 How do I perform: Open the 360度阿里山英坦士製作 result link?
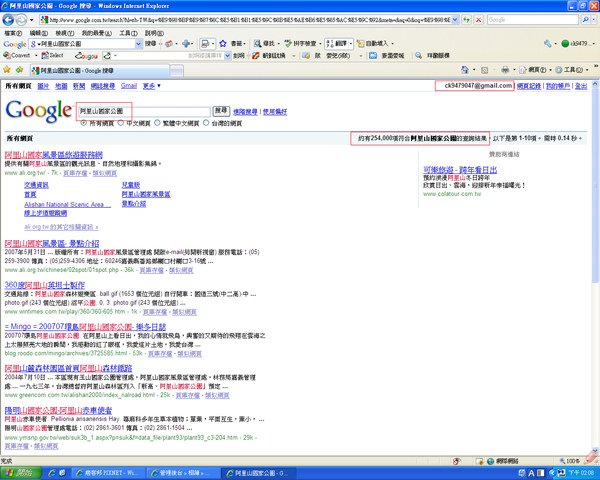pos(45,285)
